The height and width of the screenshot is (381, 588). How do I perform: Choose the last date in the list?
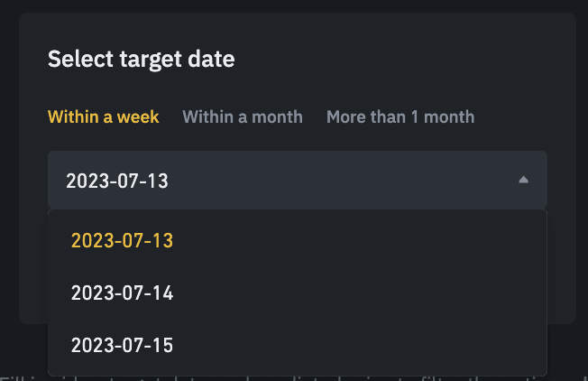click(122, 345)
